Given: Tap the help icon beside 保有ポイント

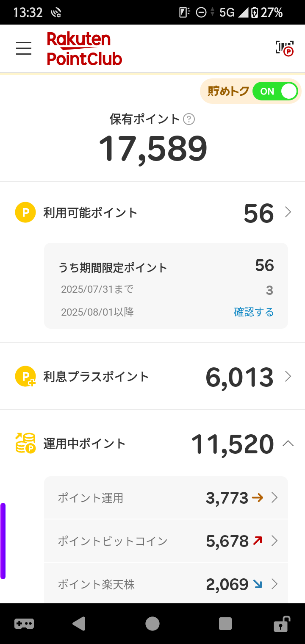Looking at the screenshot, I should 189,119.
